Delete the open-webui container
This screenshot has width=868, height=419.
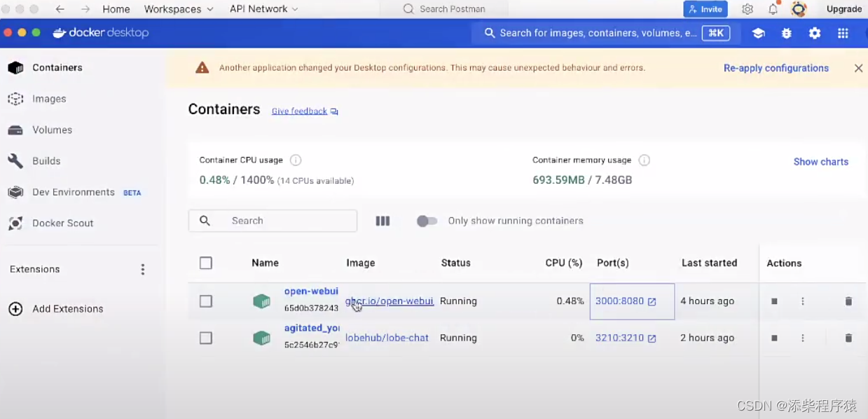[x=848, y=301]
